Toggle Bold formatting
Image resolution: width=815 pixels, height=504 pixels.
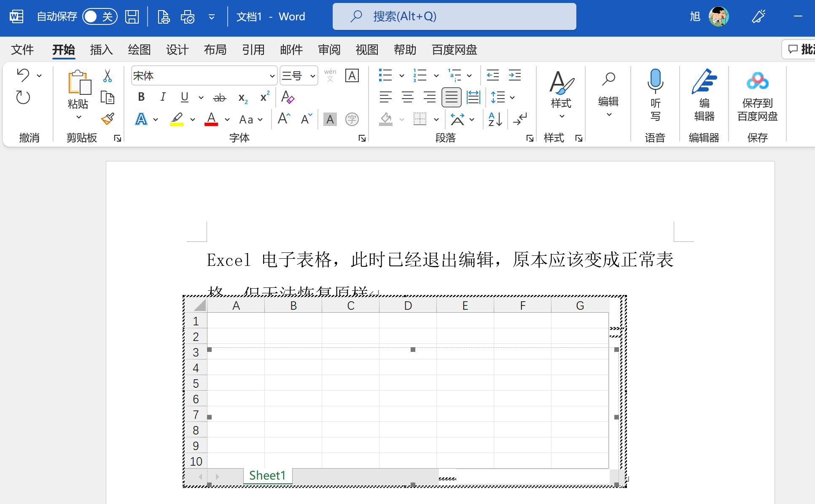coord(141,97)
